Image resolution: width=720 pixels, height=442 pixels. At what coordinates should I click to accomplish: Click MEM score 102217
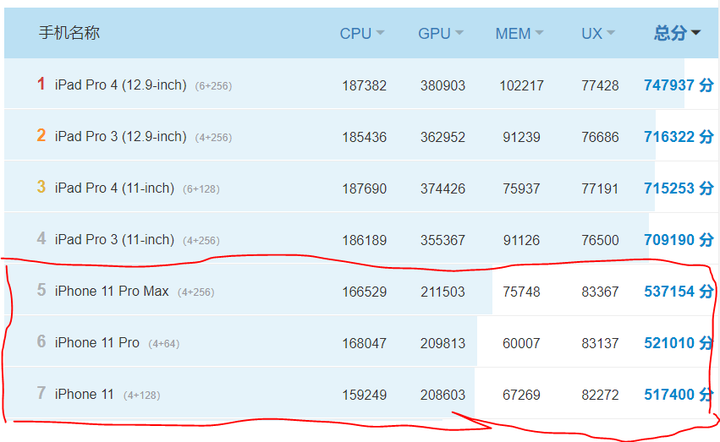click(522, 85)
